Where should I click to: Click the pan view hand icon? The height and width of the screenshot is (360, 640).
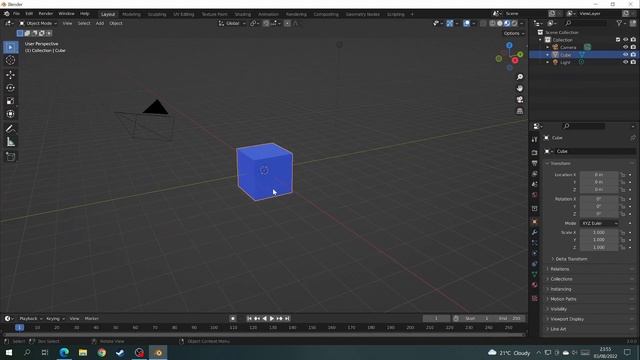click(x=520, y=89)
